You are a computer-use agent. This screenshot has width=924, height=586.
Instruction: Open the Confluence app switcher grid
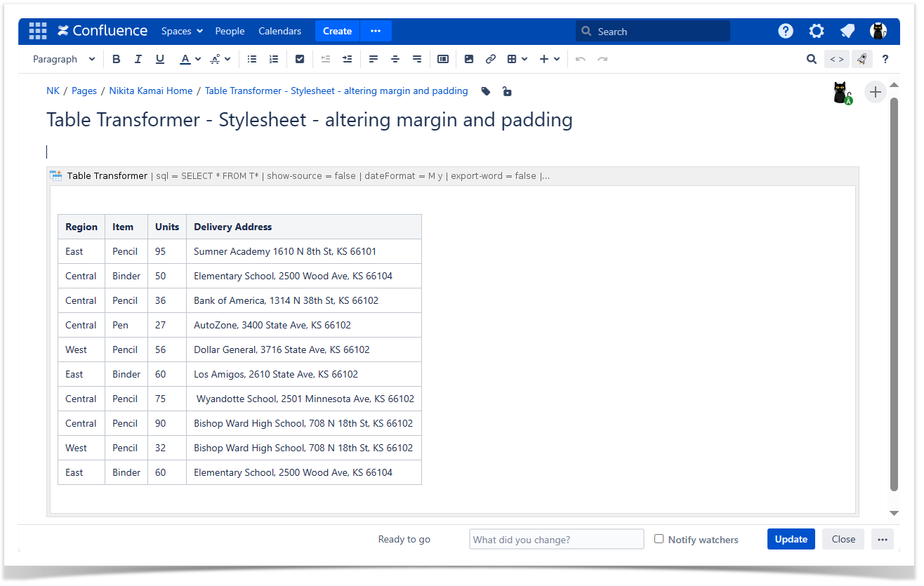click(37, 31)
